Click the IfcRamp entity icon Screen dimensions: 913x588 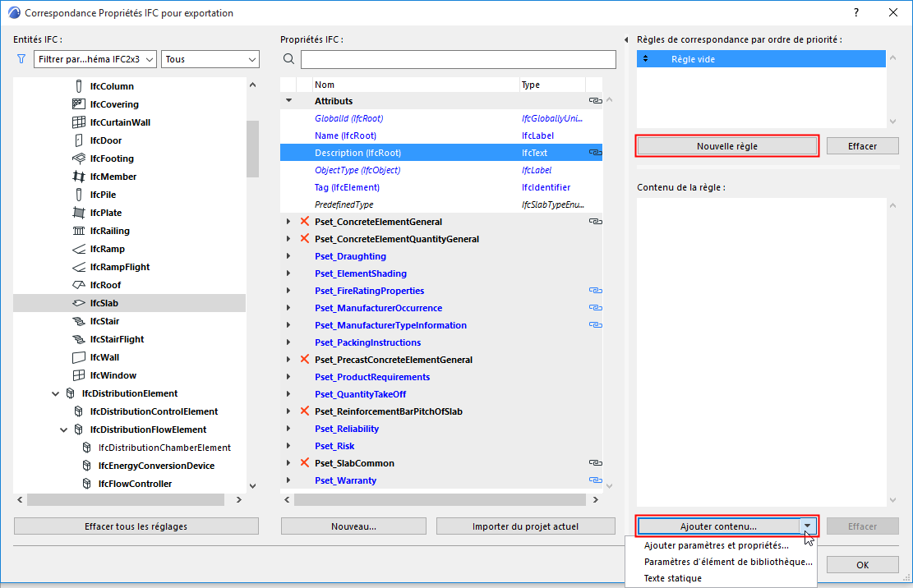click(79, 249)
